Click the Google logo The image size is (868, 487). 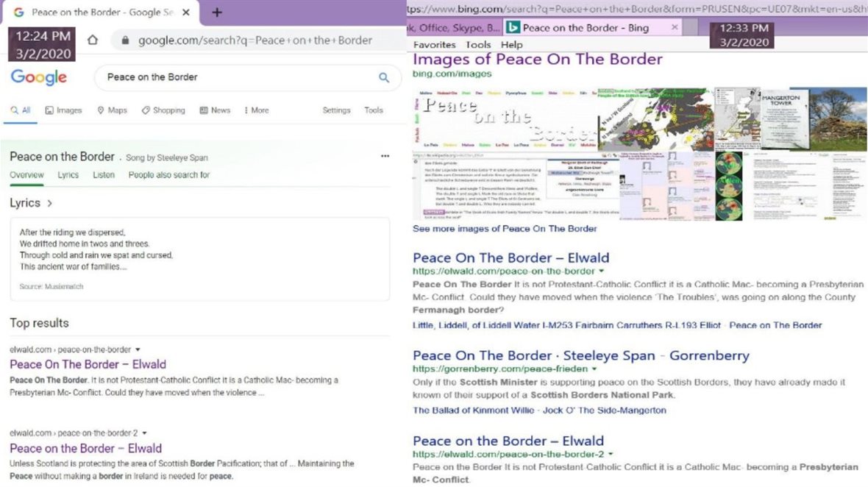(38, 77)
